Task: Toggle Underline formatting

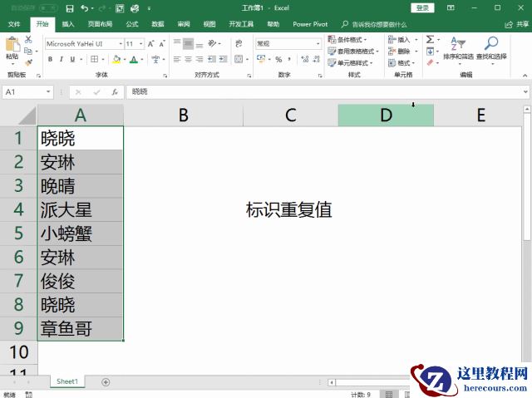Action: (72, 59)
